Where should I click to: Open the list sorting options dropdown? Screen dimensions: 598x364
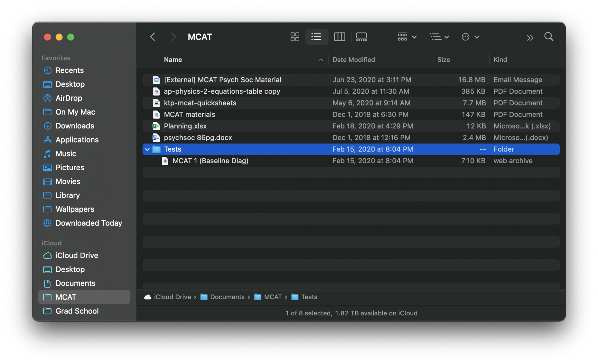[439, 37]
